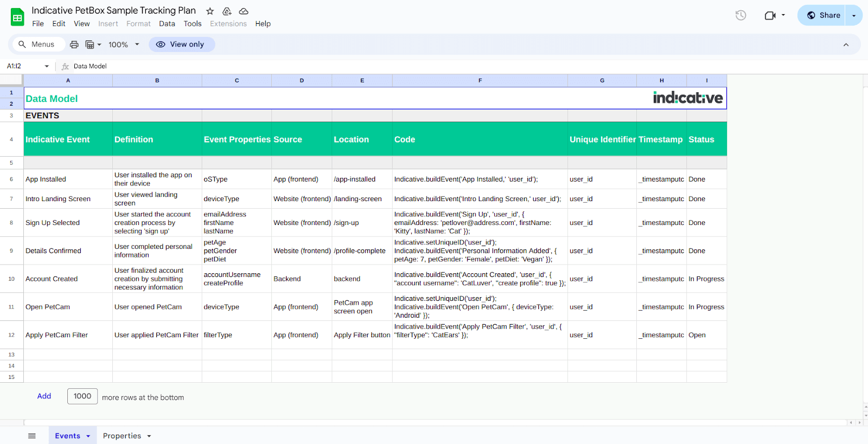
Task: Select the App Installed cell
Action: click(68, 179)
